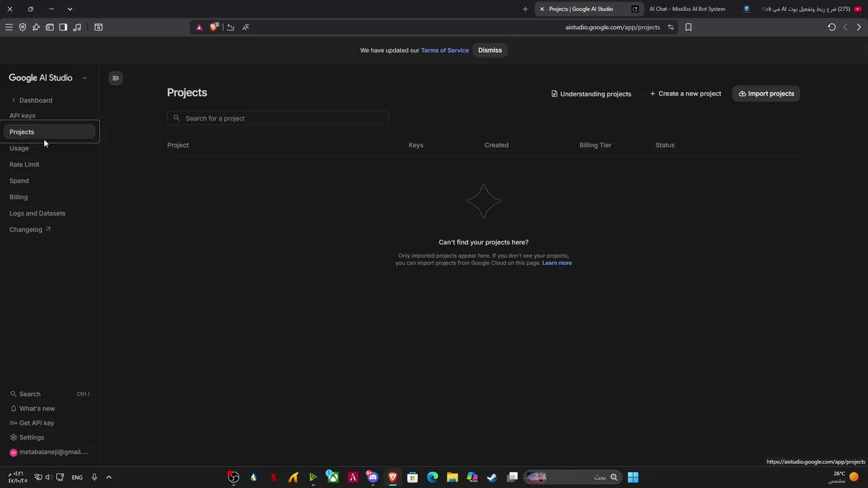Click the Brave Shields lion icon
The width and height of the screenshot is (868, 488).
(x=214, y=27)
